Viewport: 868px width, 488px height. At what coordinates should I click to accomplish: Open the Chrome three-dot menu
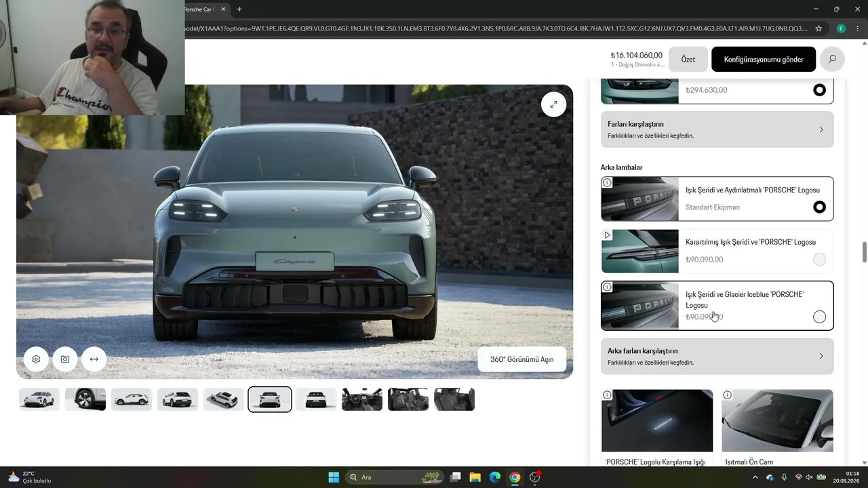click(856, 28)
